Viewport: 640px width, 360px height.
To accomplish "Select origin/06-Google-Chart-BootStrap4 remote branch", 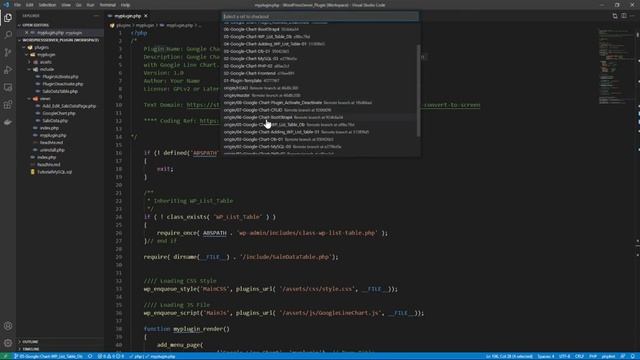I will click(x=320, y=118).
